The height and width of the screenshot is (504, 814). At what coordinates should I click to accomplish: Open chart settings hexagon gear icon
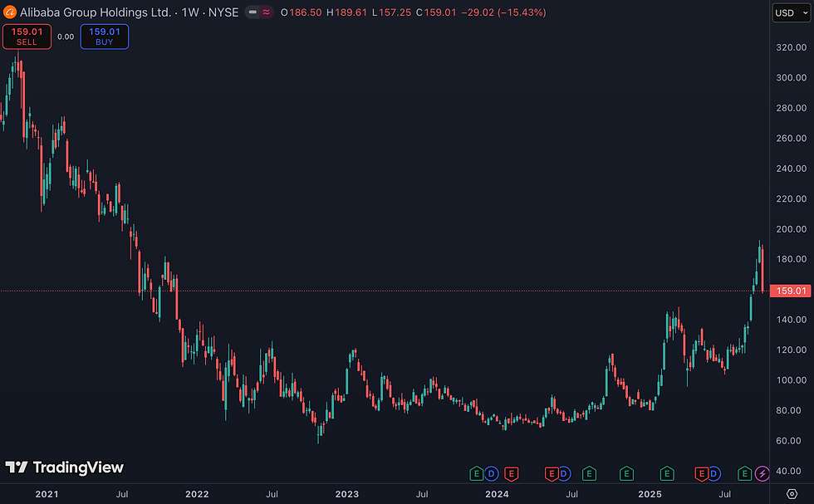pos(792,493)
